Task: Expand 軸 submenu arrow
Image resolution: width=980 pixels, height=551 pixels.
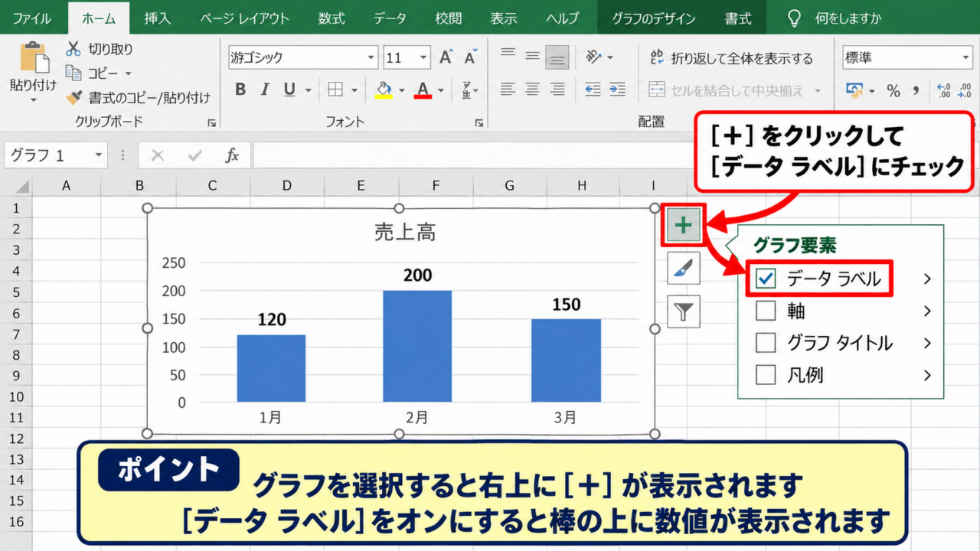Action: 927,311
